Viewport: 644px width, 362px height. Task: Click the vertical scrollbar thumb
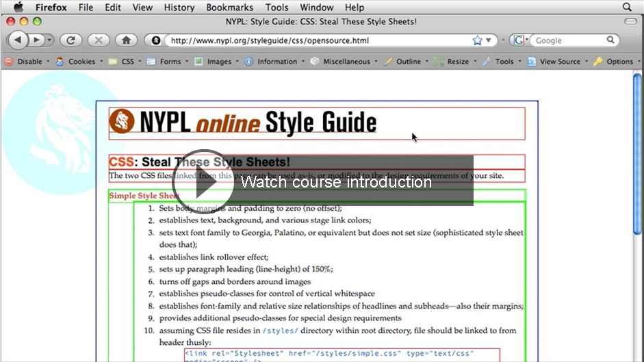point(637,154)
